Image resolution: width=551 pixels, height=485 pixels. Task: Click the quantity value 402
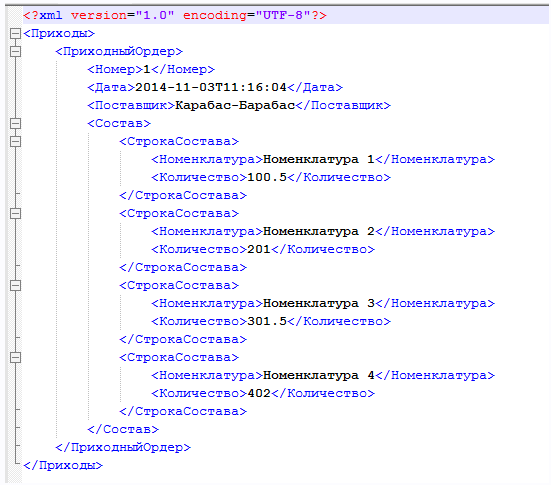259,393
